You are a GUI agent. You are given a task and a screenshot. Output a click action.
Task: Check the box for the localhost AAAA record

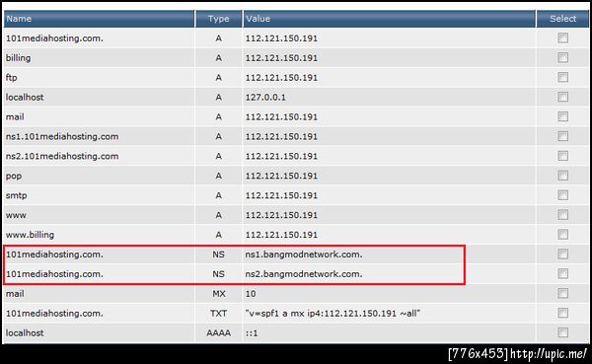563,332
